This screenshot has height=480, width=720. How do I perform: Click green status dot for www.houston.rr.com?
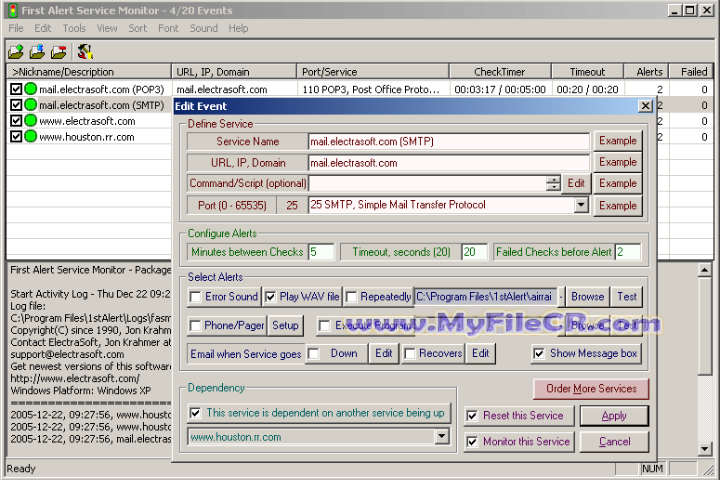(30, 136)
